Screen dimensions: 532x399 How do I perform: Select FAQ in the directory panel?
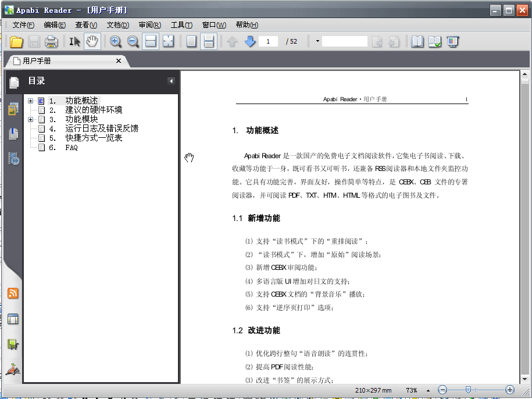coord(71,147)
